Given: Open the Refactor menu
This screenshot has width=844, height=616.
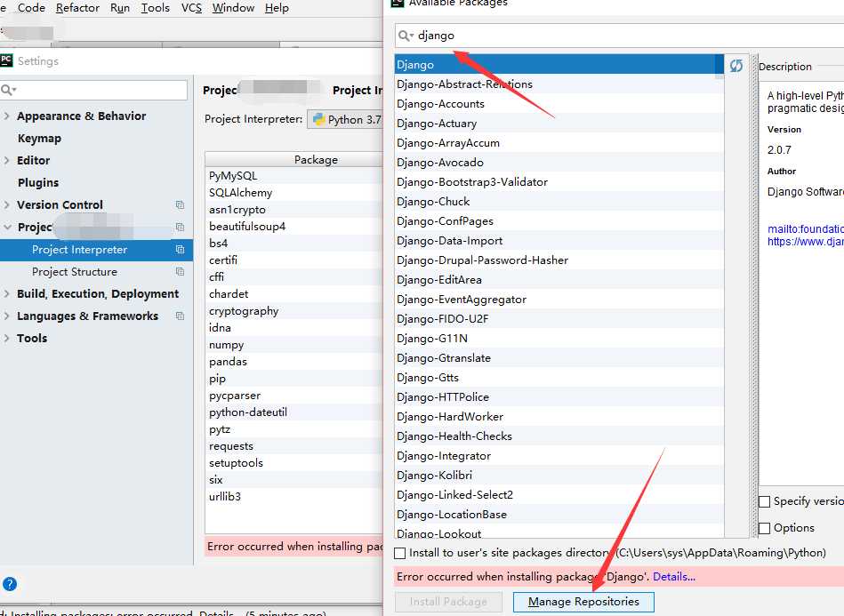Looking at the screenshot, I should pyautogui.click(x=77, y=8).
